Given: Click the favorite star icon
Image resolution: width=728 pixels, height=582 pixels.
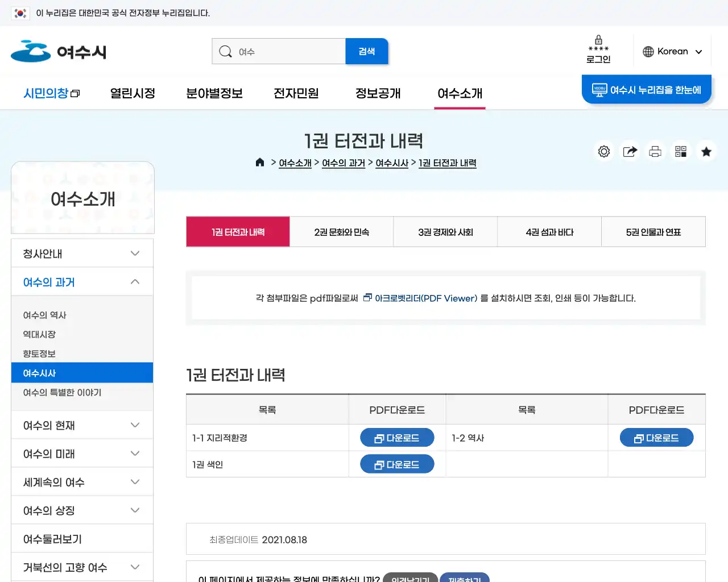Looking at the screenshot, I should 706,151.
